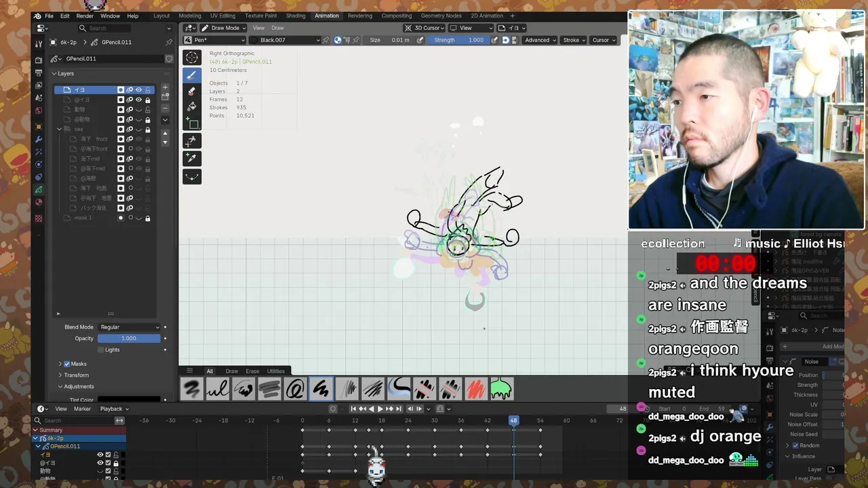Switch to the Geometry Nodes workspace

(441, 16)
